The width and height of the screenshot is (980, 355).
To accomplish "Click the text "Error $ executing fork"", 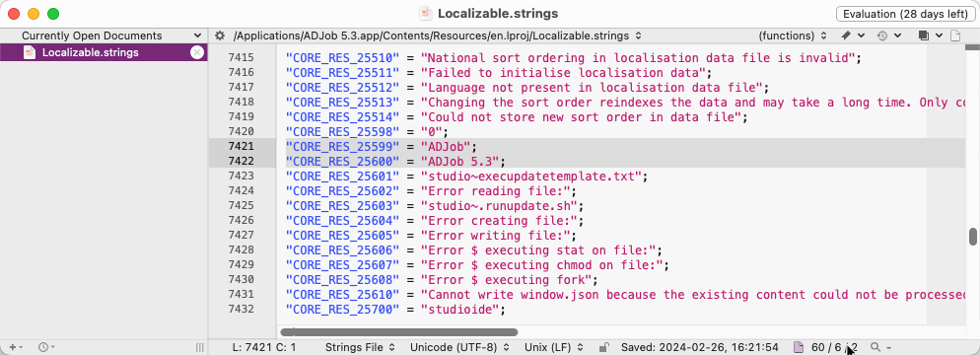I will tap(505, 280).
